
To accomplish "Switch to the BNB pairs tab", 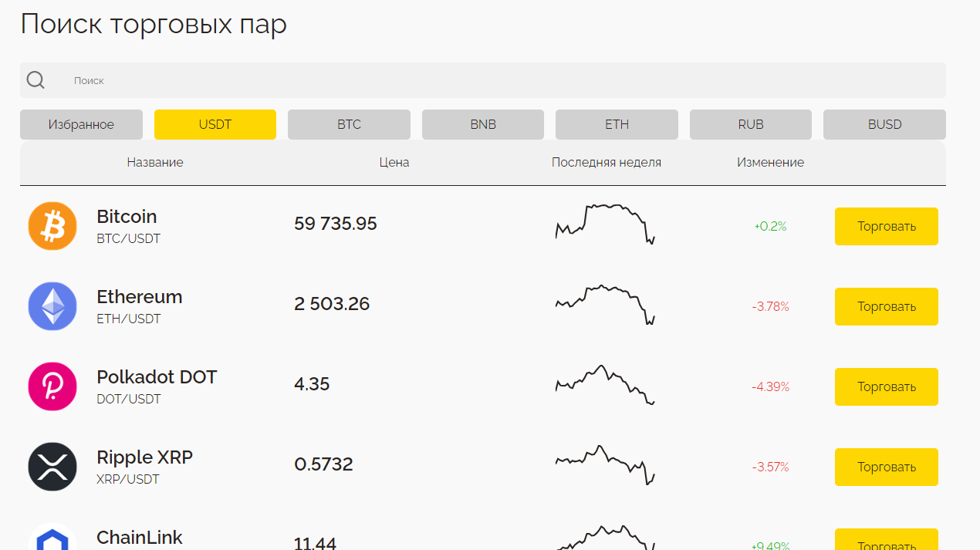I will click(x=483, y=124).
